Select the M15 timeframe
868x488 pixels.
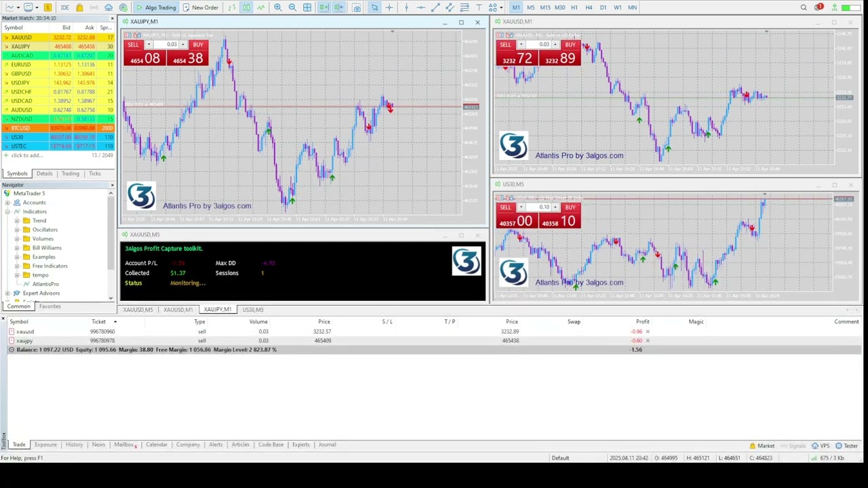(x=545, y=7)
